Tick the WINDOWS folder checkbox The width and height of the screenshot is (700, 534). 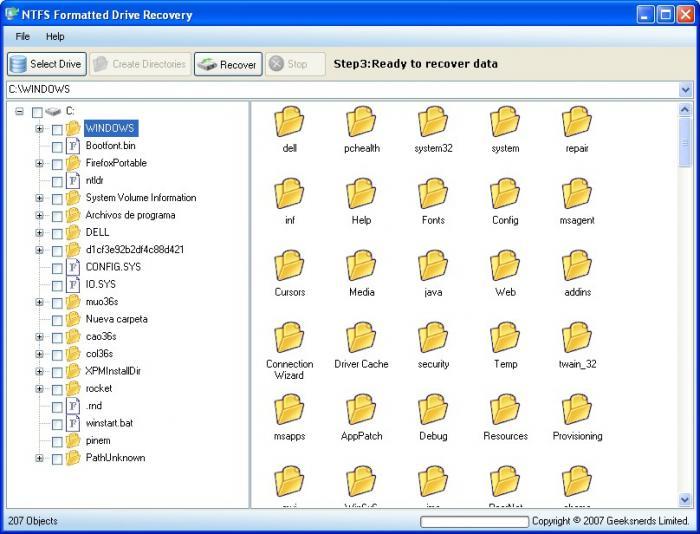[57, 129]
